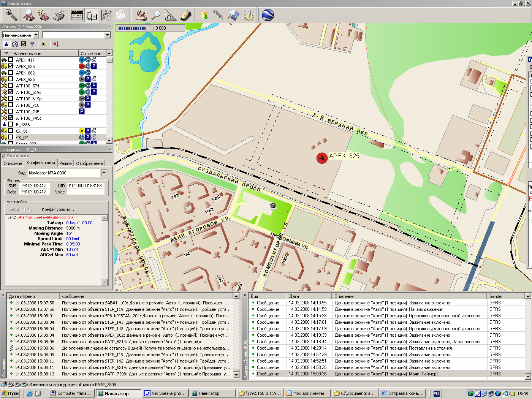Click the Пуск start button
Image resolution: width=532 pixels, height=399 pixels.
(11, 393)
